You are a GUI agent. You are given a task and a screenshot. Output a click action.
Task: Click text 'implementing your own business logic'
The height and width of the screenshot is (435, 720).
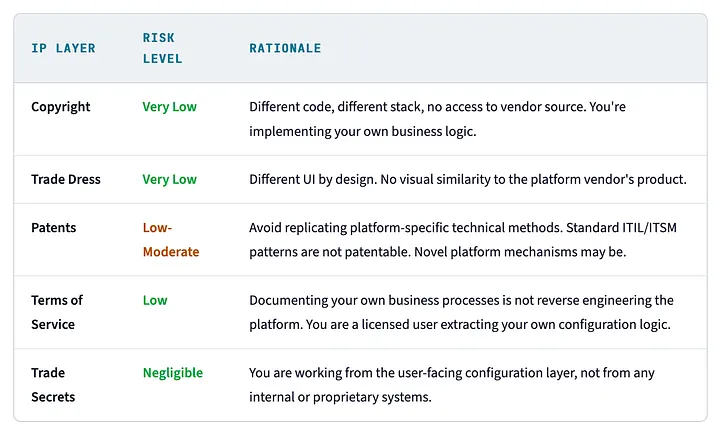[362, 132]
